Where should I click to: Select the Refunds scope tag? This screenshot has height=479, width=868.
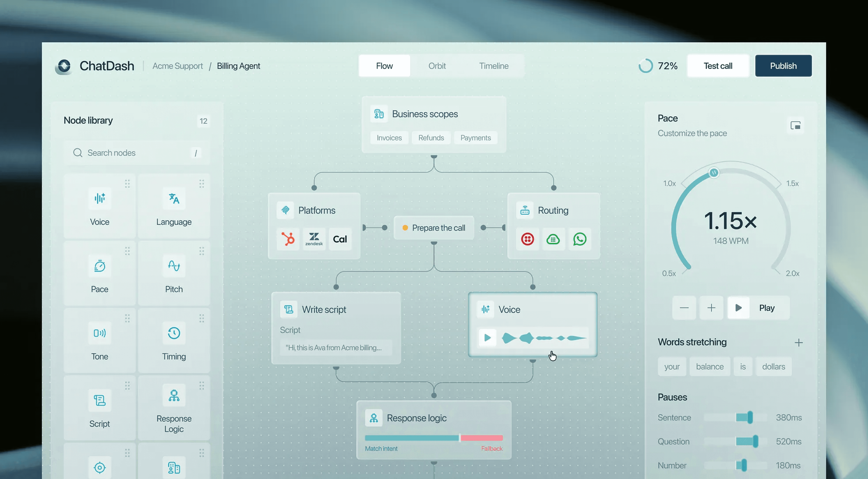coord(431,138)
